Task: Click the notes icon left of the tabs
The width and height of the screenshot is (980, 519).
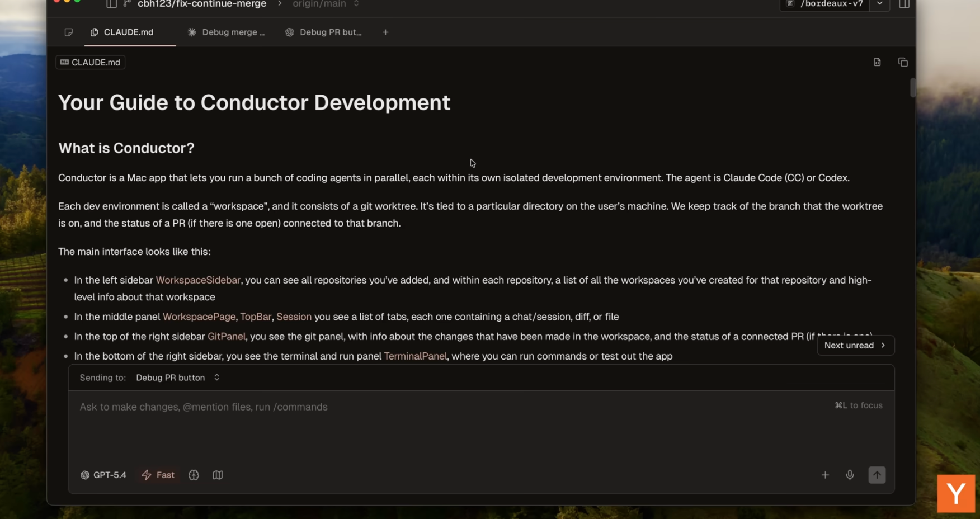Action: tap(69, 32)
